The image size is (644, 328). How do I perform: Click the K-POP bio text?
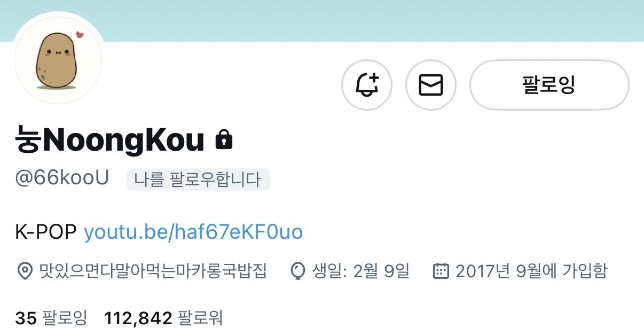pyautogui.click(x=47, y=232)
